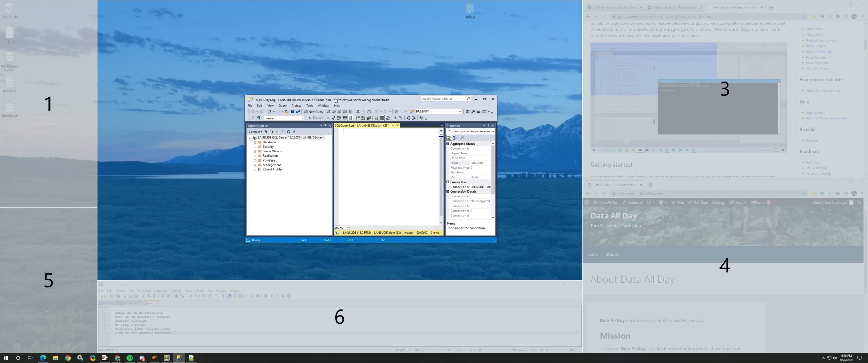Click the Properties panel vertical scrollbar
Viewport: 868px width, 363px height.
[493, 181]
